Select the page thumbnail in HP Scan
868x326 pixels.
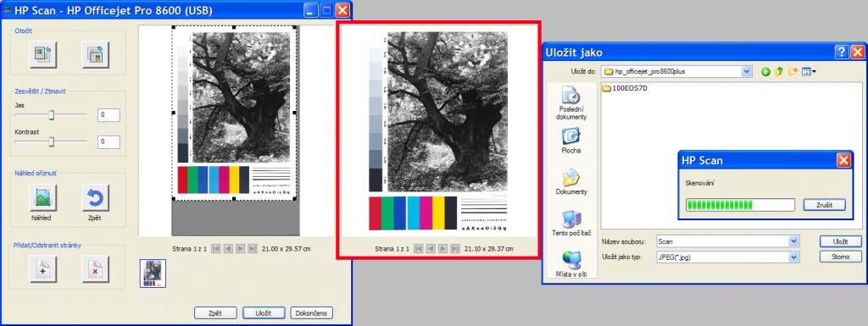tap(153, 274)
